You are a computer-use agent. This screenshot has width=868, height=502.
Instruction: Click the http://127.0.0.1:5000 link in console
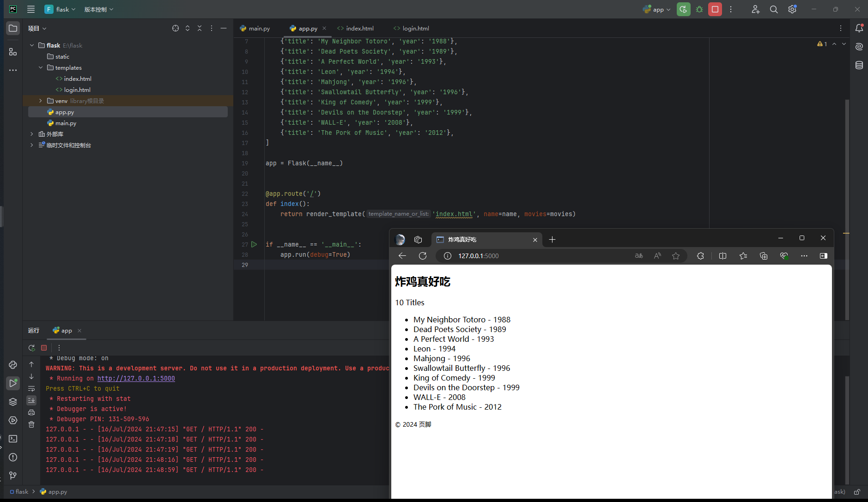136,378
